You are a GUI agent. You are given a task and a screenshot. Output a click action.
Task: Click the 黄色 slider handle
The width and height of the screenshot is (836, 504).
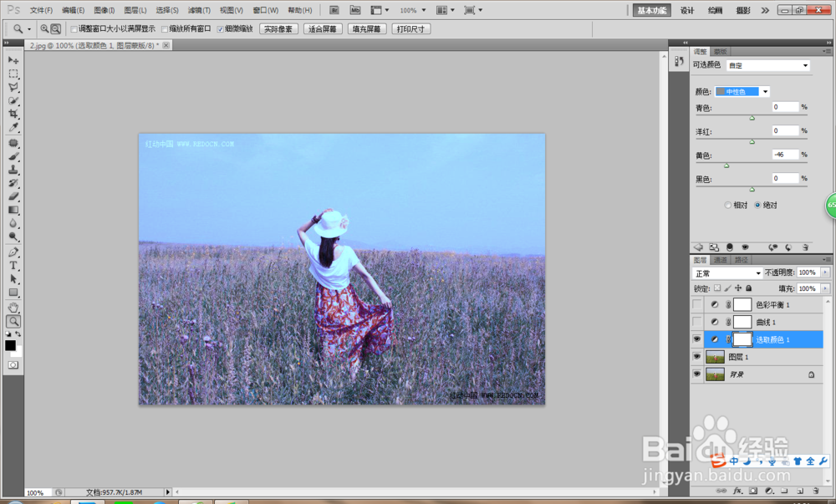click(726, 166)
